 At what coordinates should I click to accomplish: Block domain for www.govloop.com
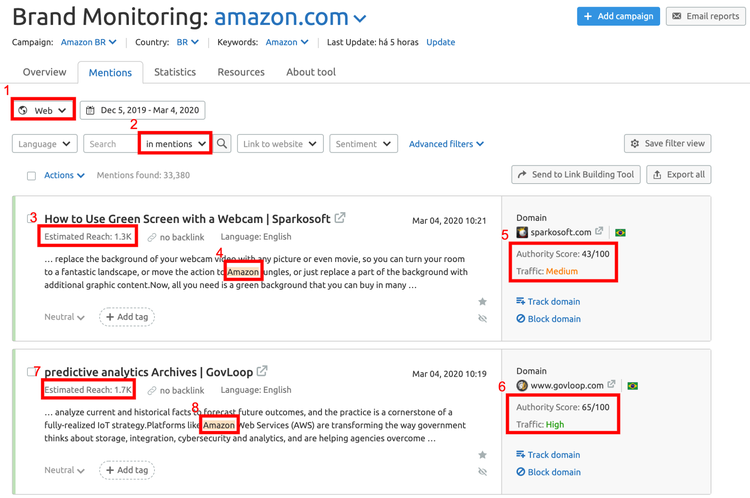pyautogui.click(x=548, y=472)
